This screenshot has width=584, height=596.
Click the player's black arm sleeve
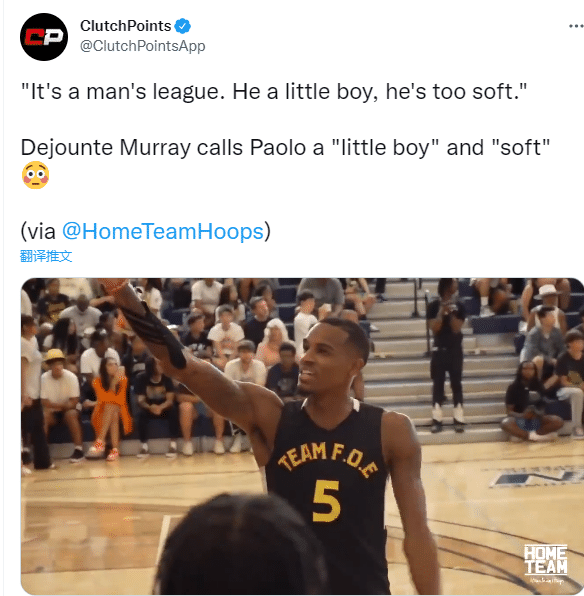point(160,334)
